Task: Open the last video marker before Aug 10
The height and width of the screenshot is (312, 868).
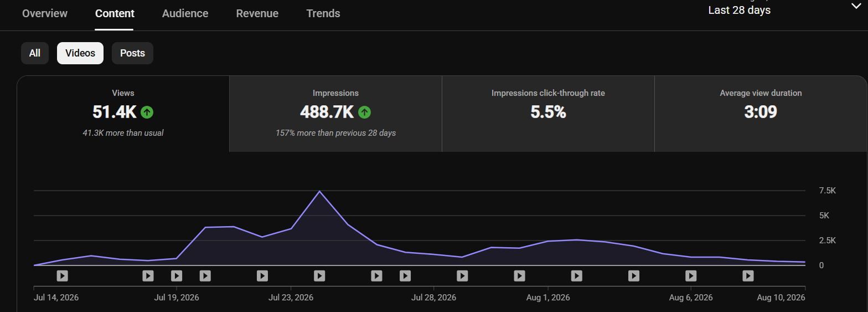Action: pyautogui.click(x=748, y=275)
